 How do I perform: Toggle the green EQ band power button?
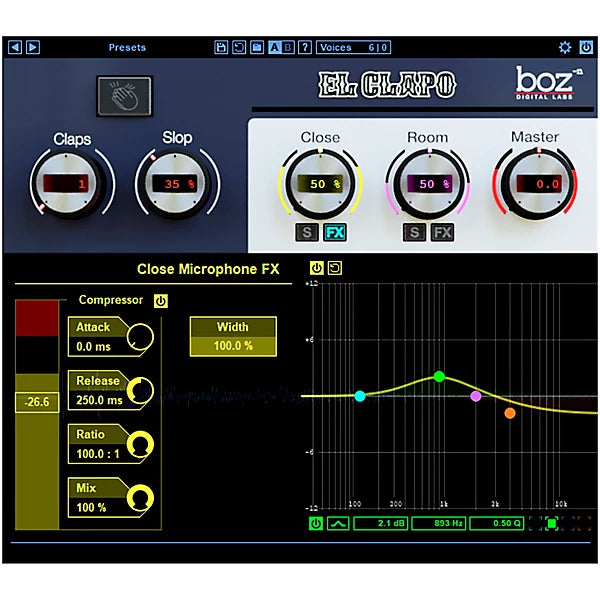(316, 523)
